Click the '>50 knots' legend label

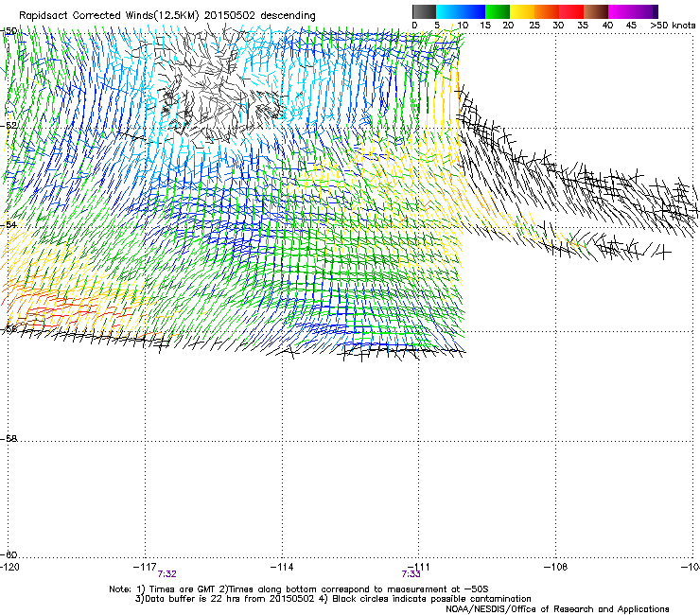coord(673,26)
